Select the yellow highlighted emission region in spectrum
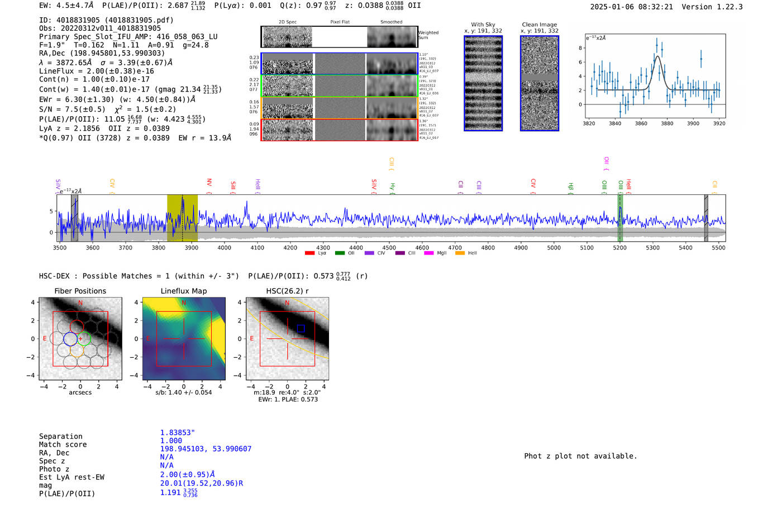Screen dimensions: 782x532 tap(182, 218)
